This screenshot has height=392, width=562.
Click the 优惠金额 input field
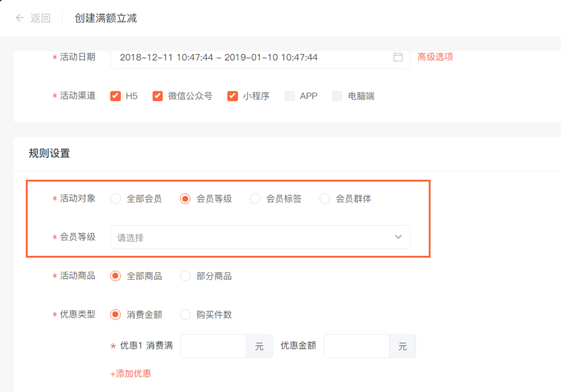[x=356, y=346]
